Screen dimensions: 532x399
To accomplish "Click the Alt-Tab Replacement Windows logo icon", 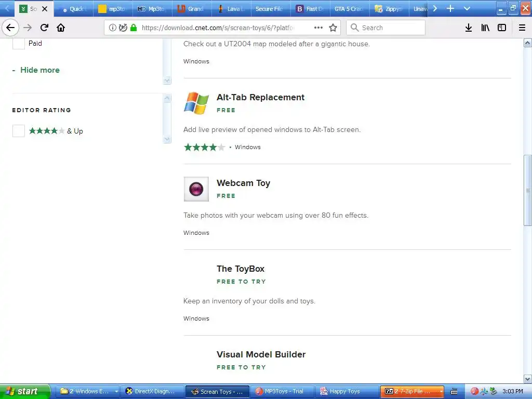I will coord(196,103).
